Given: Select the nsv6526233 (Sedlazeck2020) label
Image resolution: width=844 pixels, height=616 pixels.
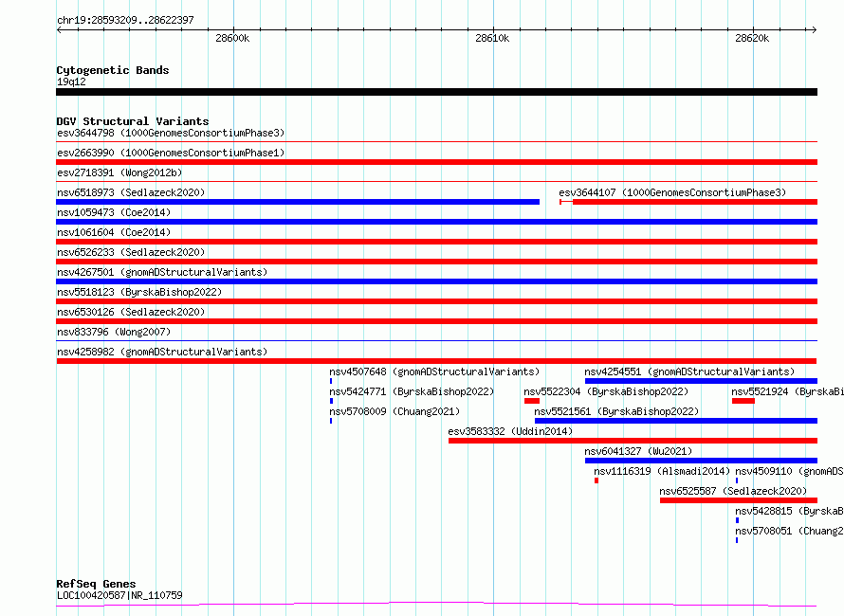Looking at the screenshot, I should click(131, 252).
